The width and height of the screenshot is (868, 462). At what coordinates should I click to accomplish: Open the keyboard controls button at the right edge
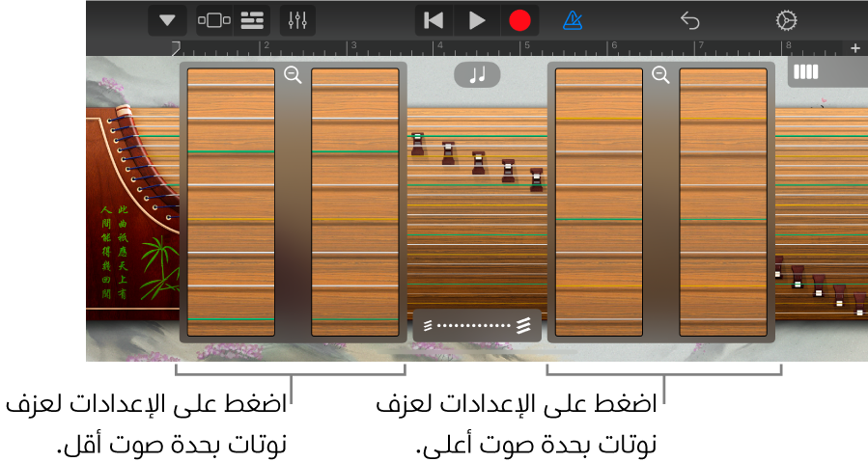[x=806, y=72]
